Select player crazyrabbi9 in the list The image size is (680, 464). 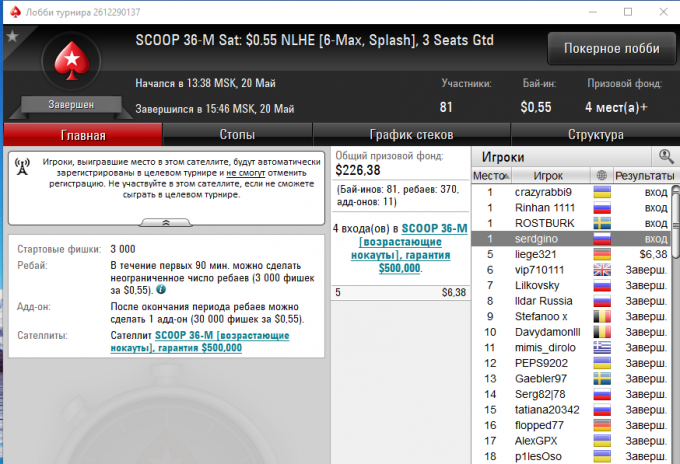tap(571, 192)
